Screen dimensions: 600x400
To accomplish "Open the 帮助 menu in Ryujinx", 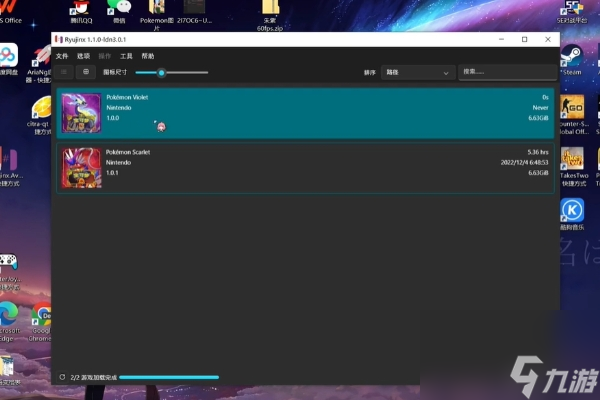I will click(148, 56).
